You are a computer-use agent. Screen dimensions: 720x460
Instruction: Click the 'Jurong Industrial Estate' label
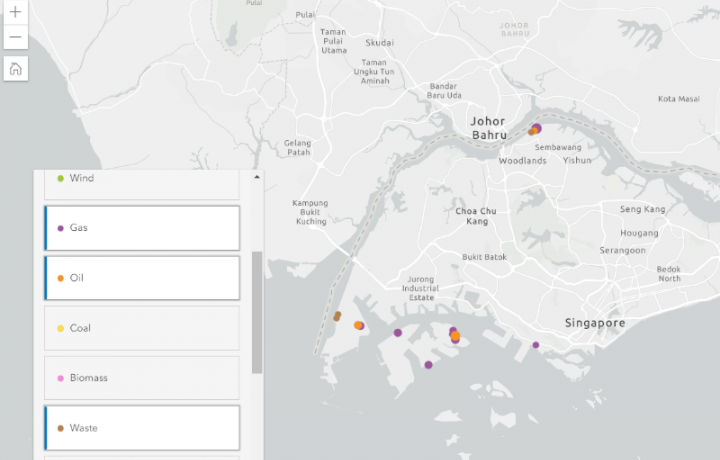point(421,288)
